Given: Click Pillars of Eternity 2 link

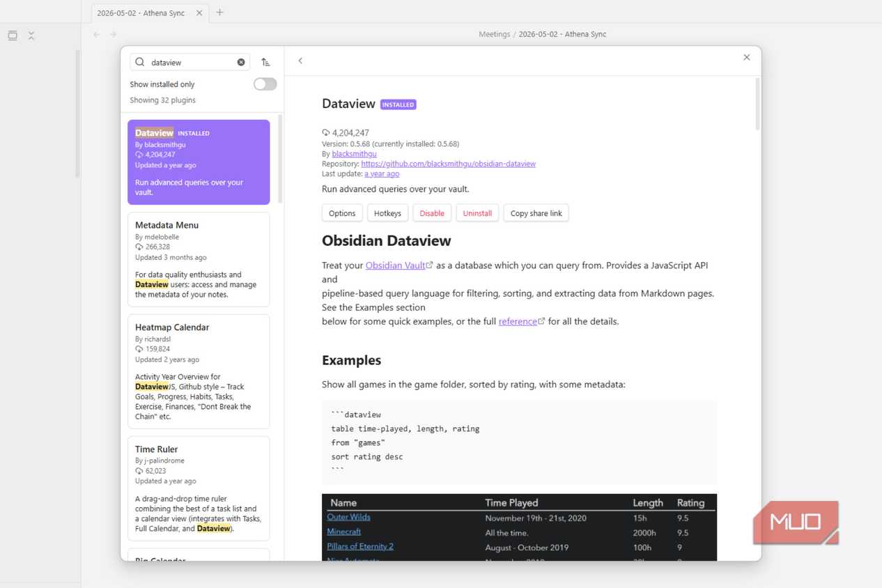Looking at the screenshot, I should click(360, 546).
